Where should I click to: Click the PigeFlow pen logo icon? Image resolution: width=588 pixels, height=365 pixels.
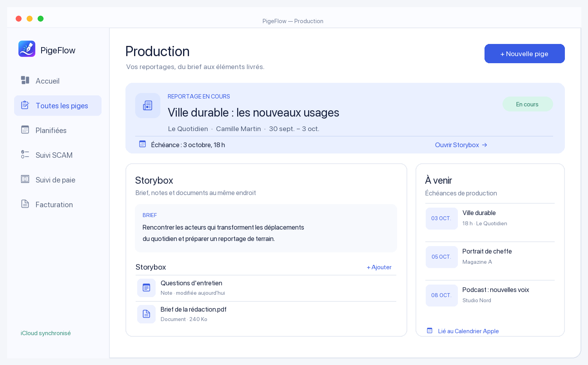(27, 49)
